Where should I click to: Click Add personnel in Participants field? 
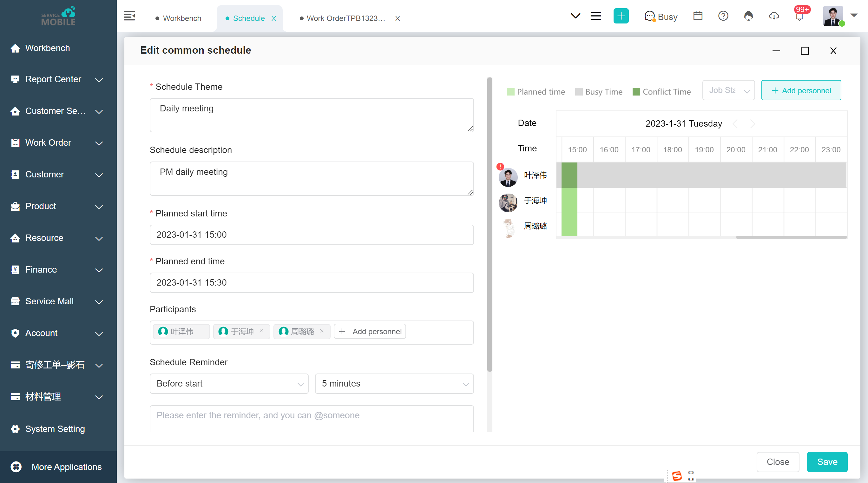click(370, 331)
